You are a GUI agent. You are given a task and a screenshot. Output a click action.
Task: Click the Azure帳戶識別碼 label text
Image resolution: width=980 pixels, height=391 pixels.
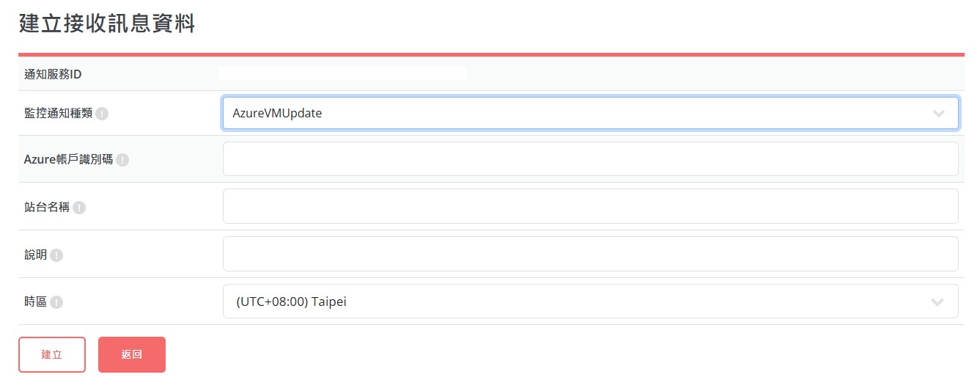[68, 159]
